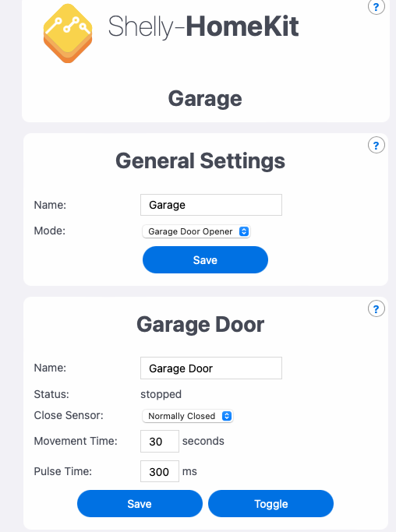Screen dimensions: 396x532
Task: Select the Pulse Time field showing 300
Action: point(160,471)
